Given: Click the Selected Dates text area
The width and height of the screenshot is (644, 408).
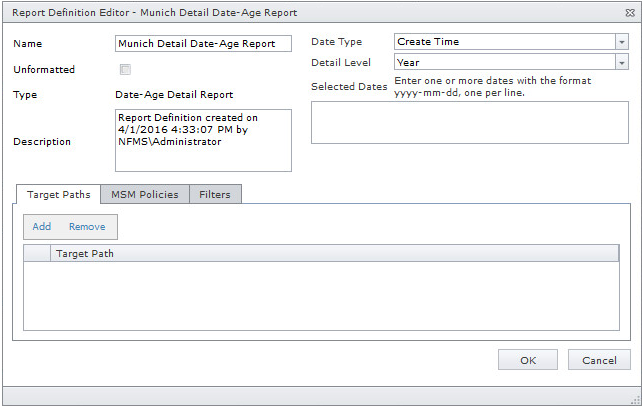Looking at the screenshot, I should pos(469,123).
